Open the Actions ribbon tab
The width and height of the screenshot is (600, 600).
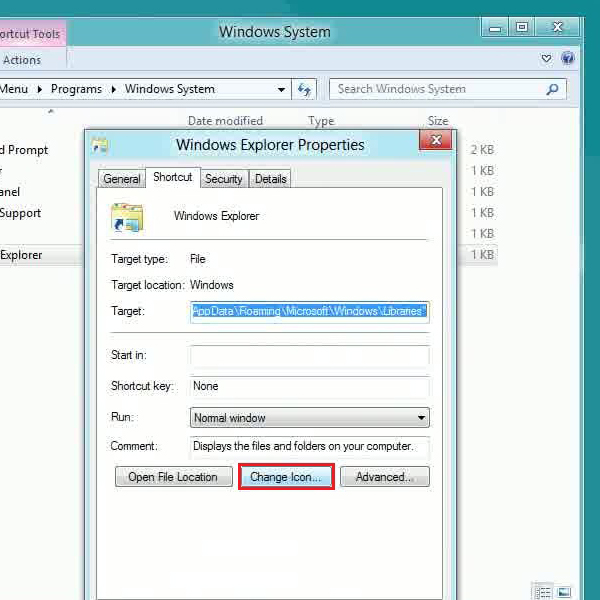(22, 60)
